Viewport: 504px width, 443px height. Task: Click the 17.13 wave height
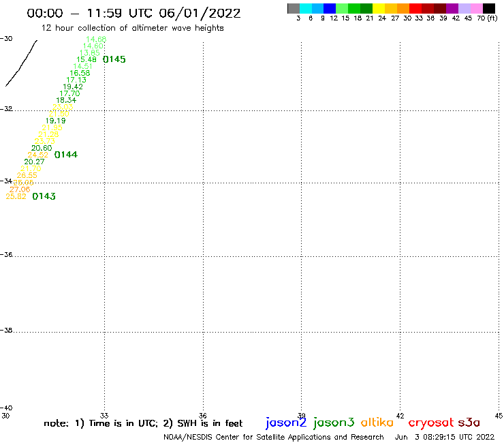tap(76, 80)
